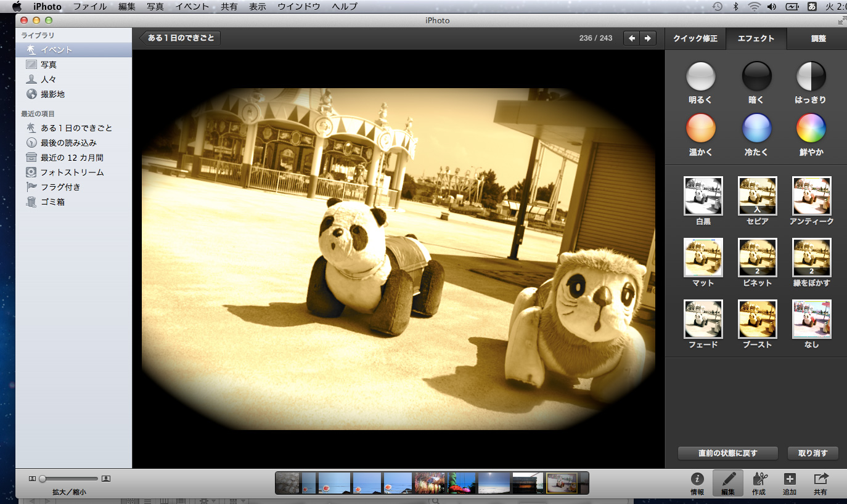The width and height of the screenshot is (847, 504).
Task: Open the 共有 (Share) icon in toolbar
Action: click(x=820, y=479)
